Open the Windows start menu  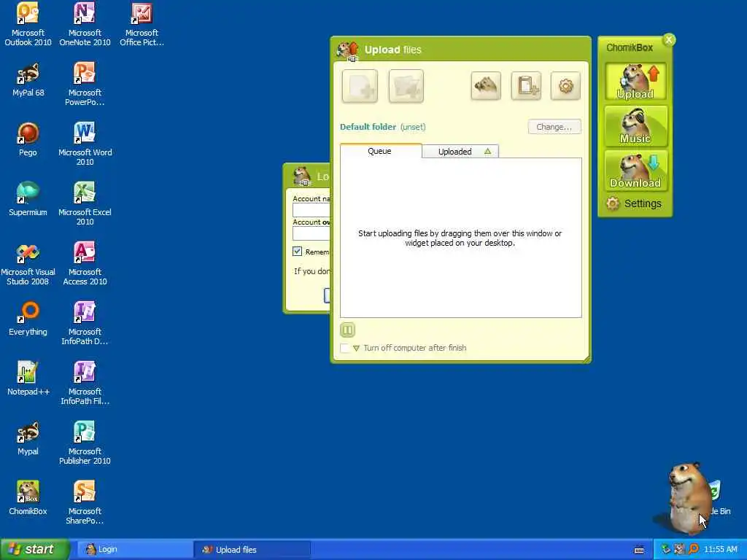(x=35, y=549)
